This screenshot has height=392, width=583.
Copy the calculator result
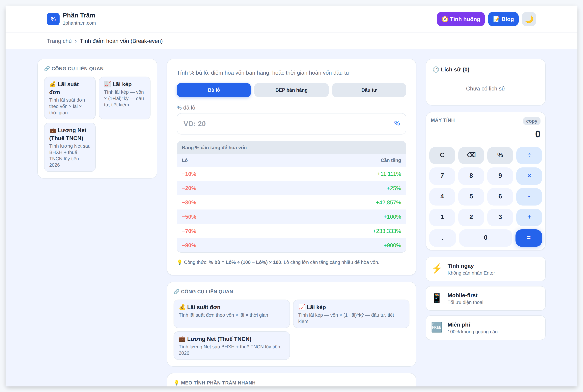point(531,121)
